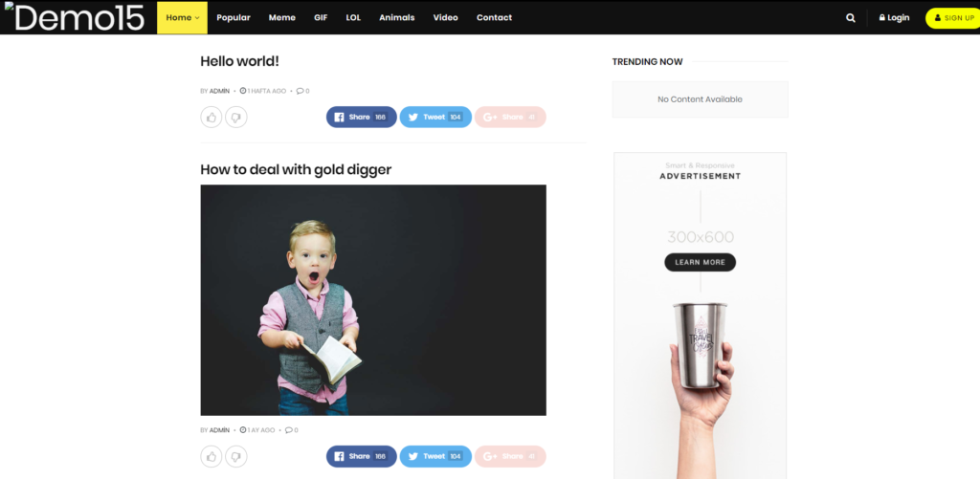Open the Hello world! post title

pos(239,61)
